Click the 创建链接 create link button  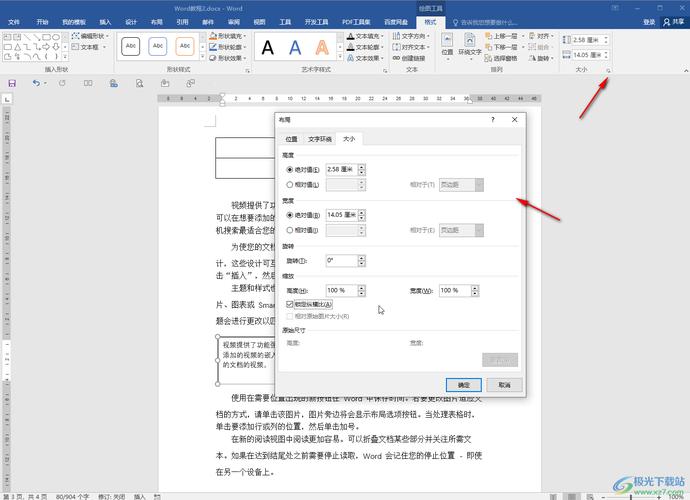coord(409,58)
